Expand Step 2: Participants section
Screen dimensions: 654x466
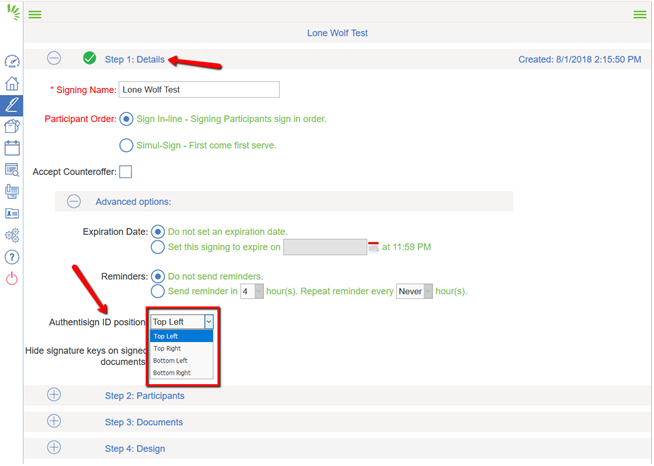pos(54,396)
